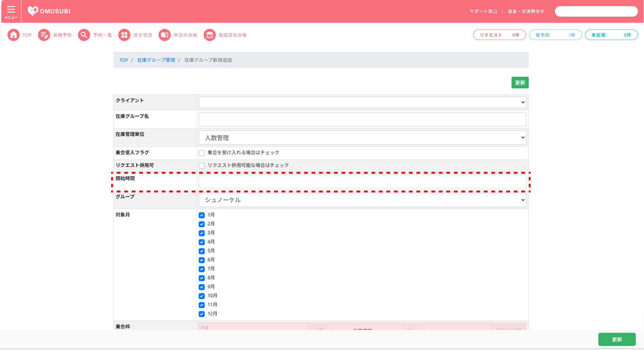Open the グループ dropdown showing シュノーケル
This screenshot has height=350, width=644.
pos(362,200)
